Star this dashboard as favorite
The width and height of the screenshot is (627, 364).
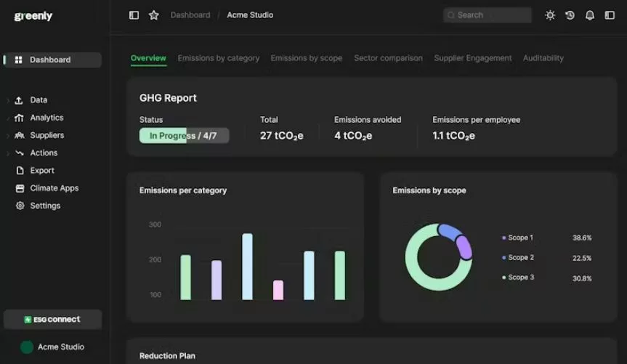[153, 15]
